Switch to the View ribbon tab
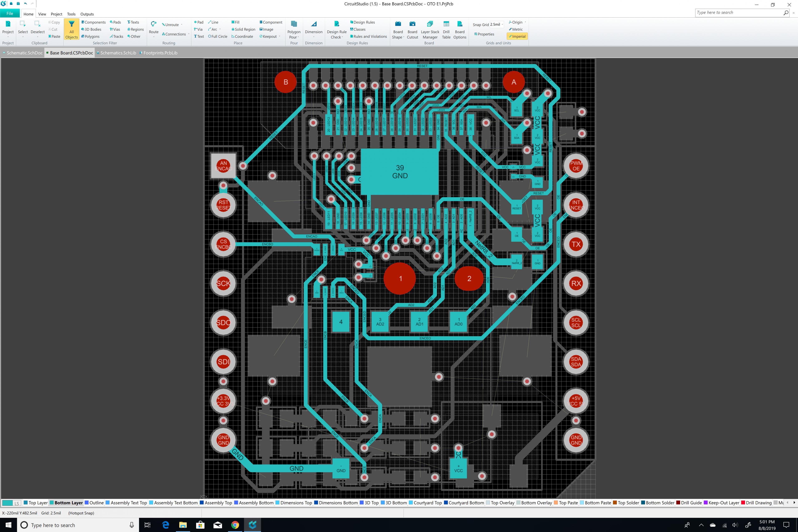Screen dimensions: 798x532 tap(42, 14)
